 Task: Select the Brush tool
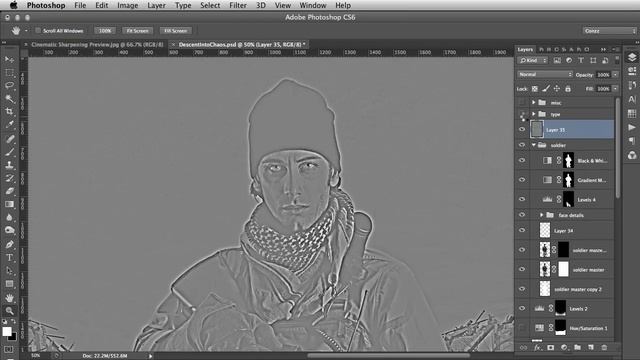(x=9, y=152)
